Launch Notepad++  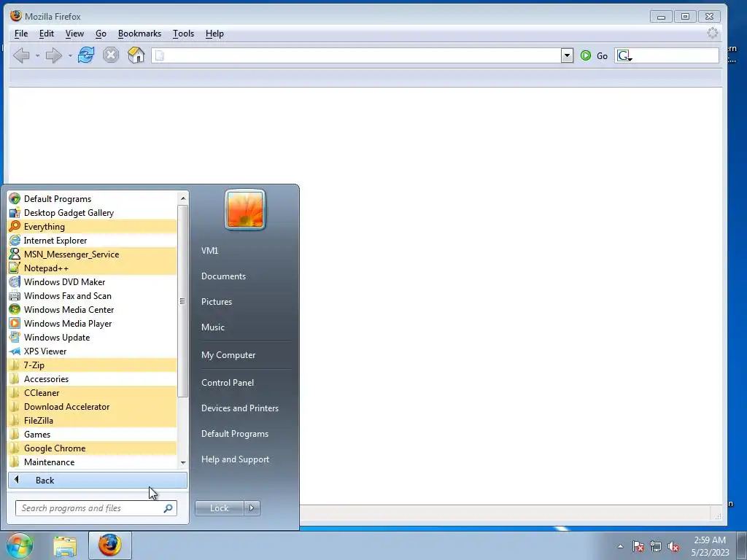click(x=93, y=268)
